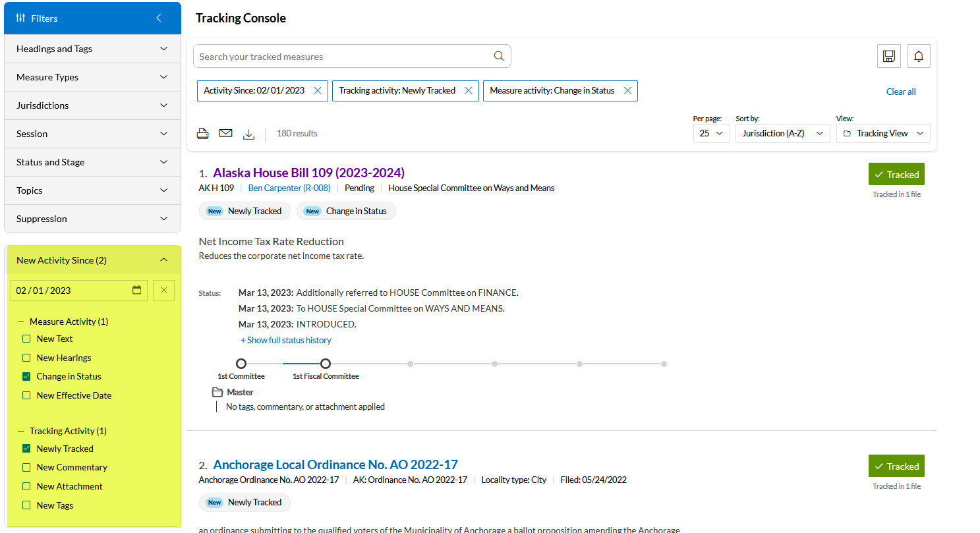Uncheck the Change in Status checkbox
The height and width of the screenshot is (533, 980).
(x=26, y=377)
